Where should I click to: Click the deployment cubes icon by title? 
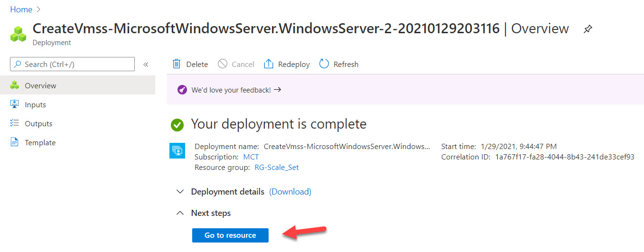click(19, 34)
